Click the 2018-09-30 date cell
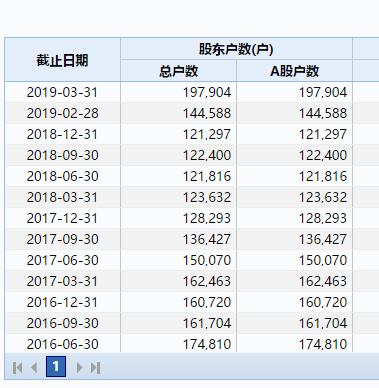 coord(62,155)
